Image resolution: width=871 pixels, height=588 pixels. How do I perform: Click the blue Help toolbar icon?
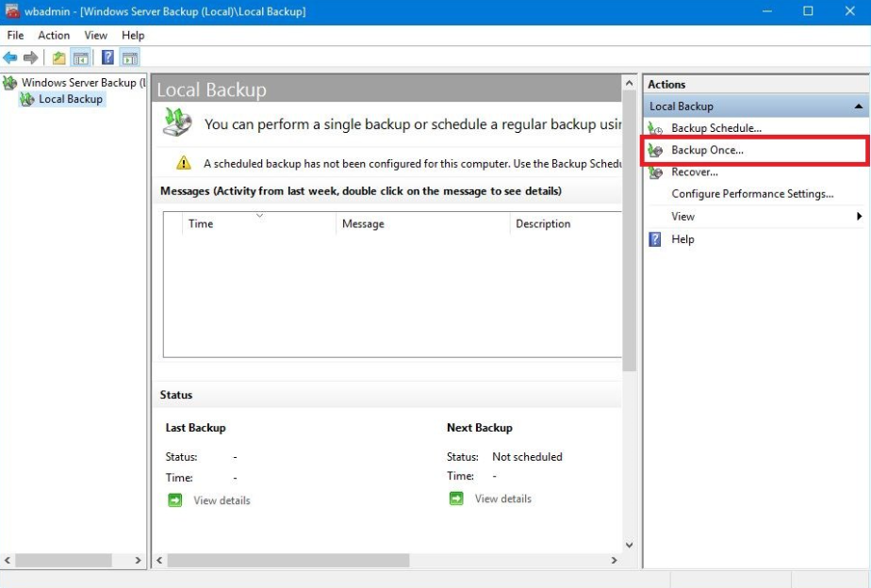107,57
